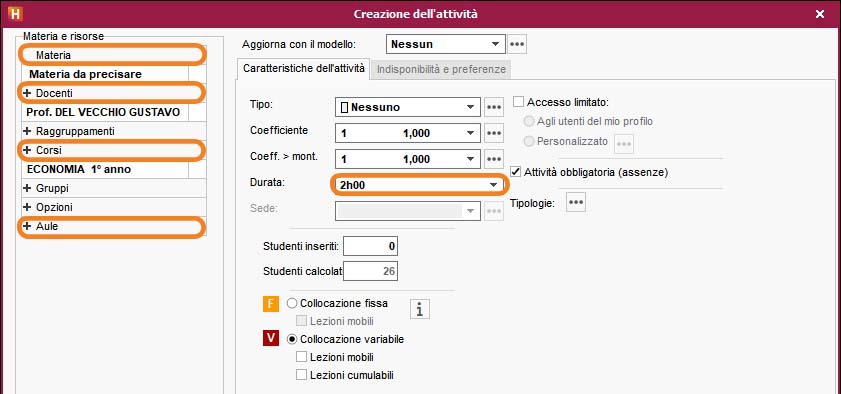This screenshot has width=841, height=394.
Task: Select Caratteristiche dell'attività tab
Action: pos(304,69)
